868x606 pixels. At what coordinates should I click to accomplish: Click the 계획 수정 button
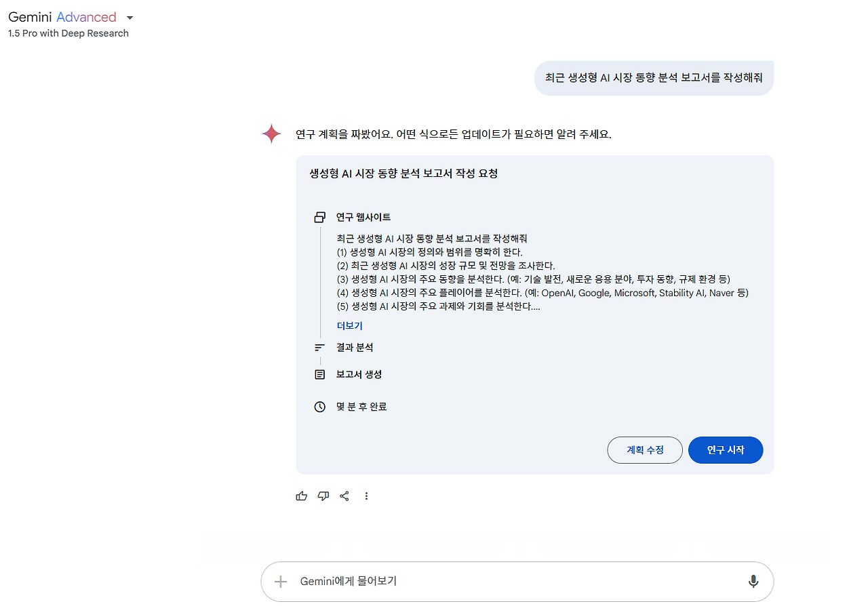[x=645, y=450]
